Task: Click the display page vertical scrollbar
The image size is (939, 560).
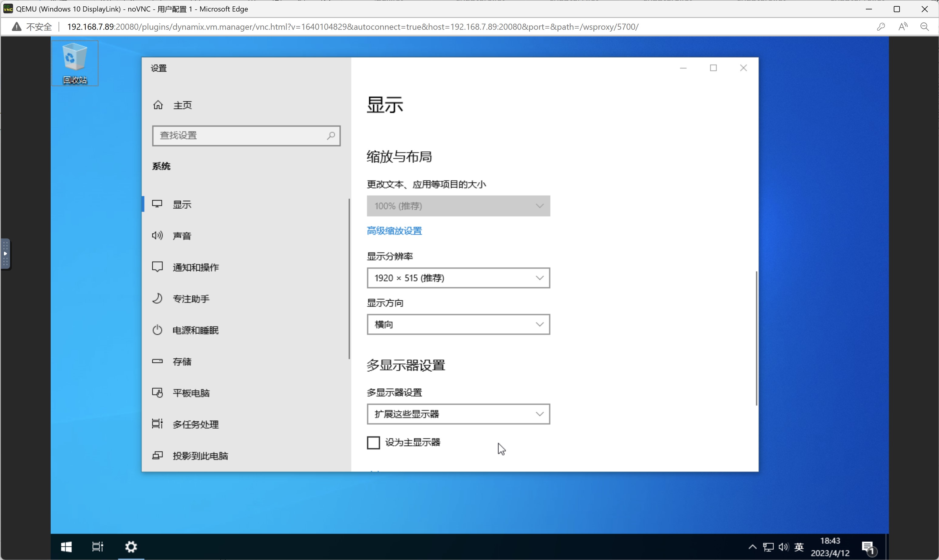Action: 756,338
